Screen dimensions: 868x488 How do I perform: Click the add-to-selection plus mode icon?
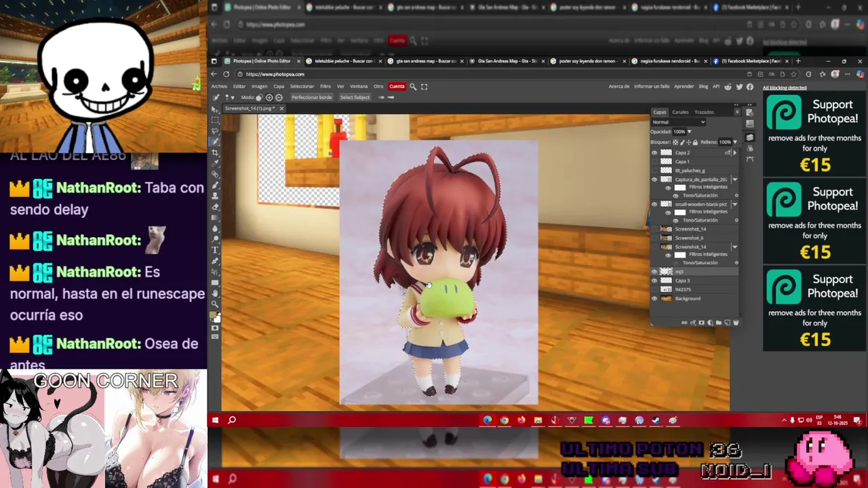point(269,98)
